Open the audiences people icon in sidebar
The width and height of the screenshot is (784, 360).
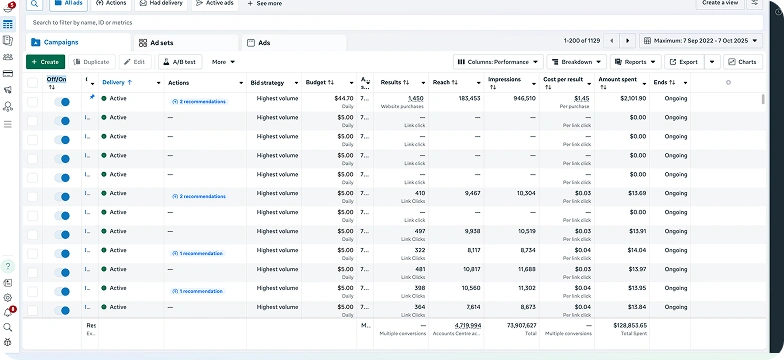pos(8,57)
